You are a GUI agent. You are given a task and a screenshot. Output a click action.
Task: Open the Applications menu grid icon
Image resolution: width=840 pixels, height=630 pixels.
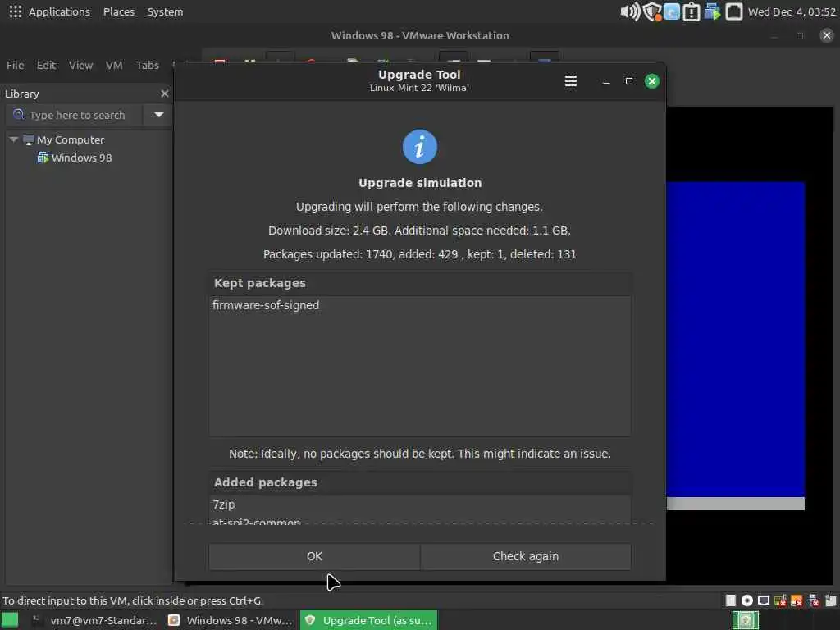click(15, 11)
